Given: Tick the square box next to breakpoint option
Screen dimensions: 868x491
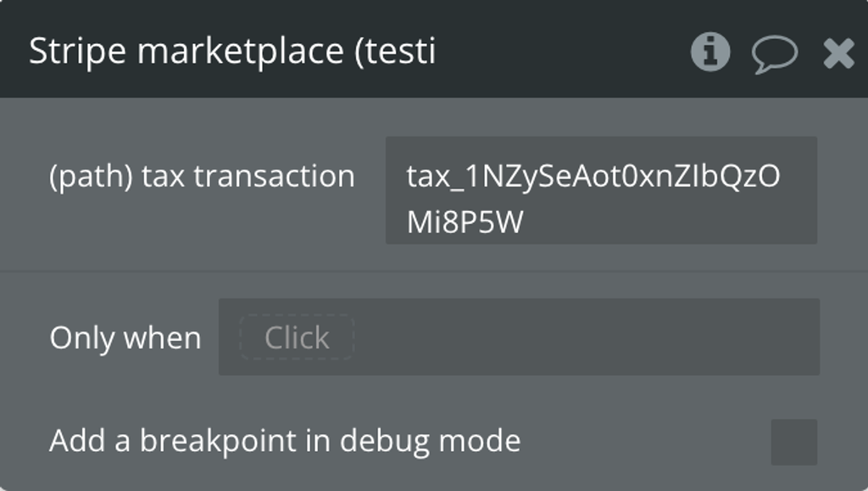Looking at the screenshot, I should coord(793,442).
